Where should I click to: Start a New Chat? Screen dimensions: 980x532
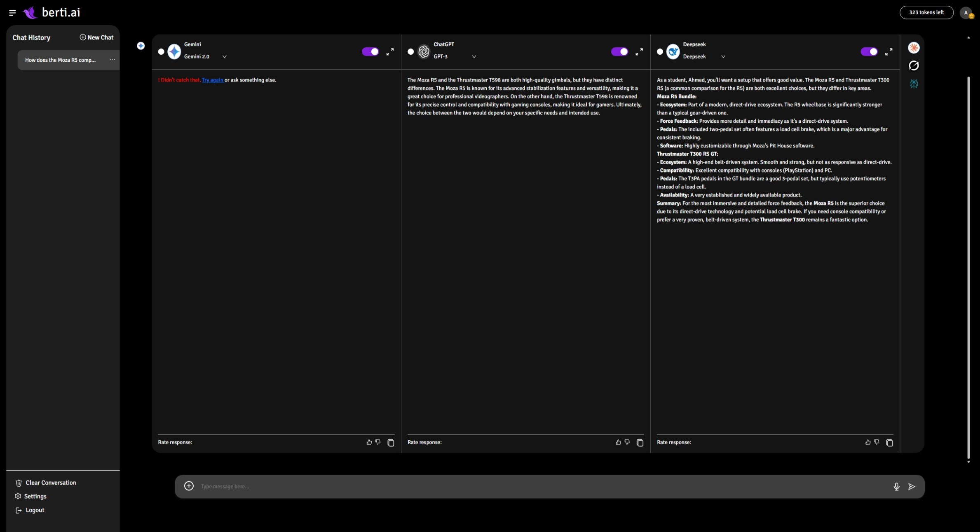point(96,37)
